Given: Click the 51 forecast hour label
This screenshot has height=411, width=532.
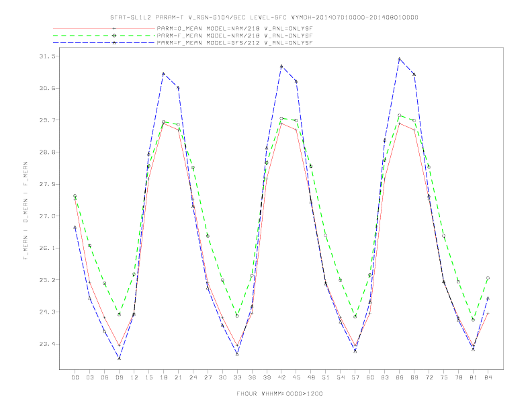Looking at the screenshot, I should 326,377.
